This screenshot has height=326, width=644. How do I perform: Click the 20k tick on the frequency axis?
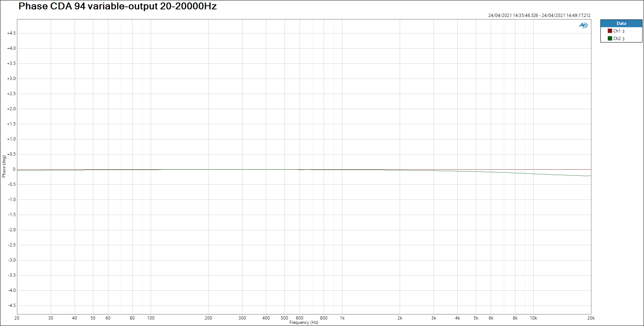click(x=591, y=318)
